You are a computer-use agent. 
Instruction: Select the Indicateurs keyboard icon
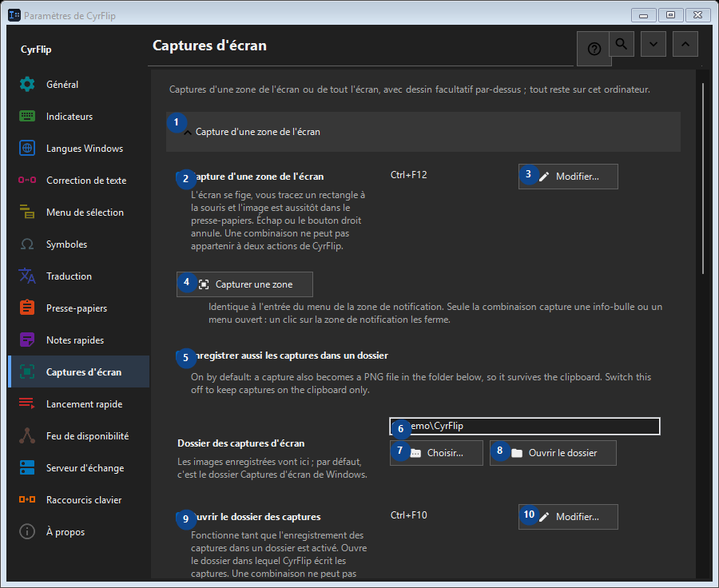tap(27, 117)
